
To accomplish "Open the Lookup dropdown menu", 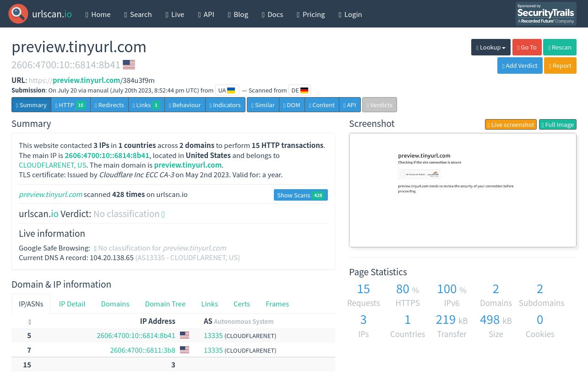I will click(x=490, y=47).
